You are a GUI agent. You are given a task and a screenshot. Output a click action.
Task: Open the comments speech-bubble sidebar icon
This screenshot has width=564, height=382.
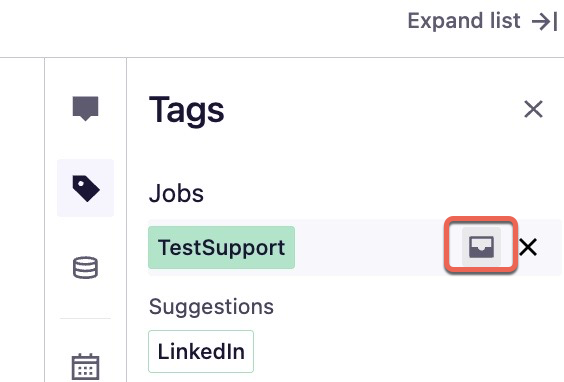[85, 108]
